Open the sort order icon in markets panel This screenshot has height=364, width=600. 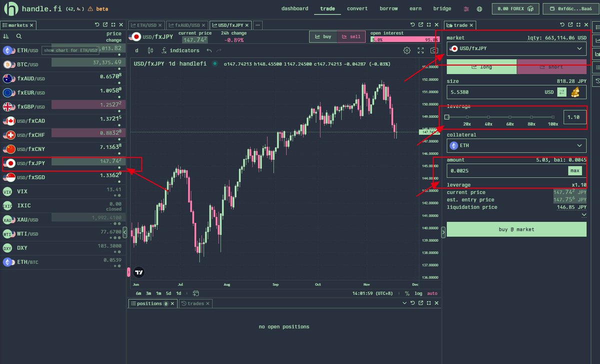click(6, 36)
